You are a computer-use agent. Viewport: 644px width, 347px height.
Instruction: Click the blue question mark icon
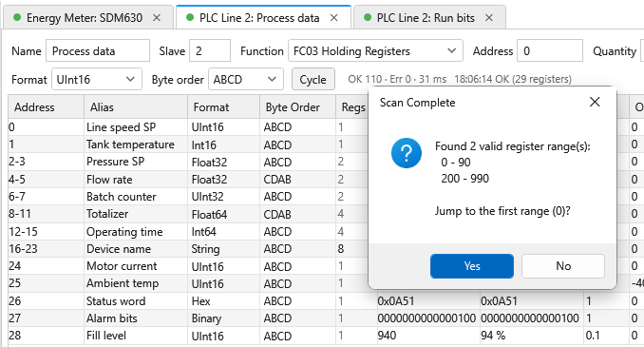pyautogui.click(x=407, y=153)
